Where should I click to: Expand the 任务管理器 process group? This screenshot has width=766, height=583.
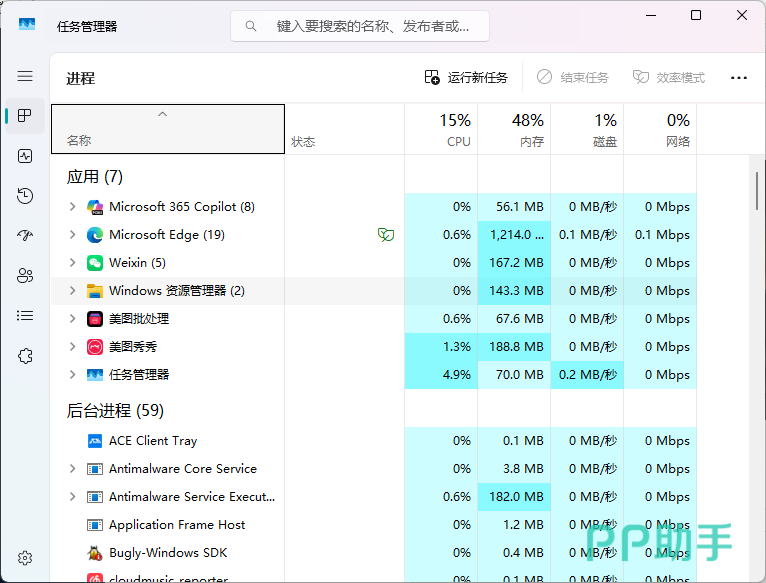coord(72,374)
